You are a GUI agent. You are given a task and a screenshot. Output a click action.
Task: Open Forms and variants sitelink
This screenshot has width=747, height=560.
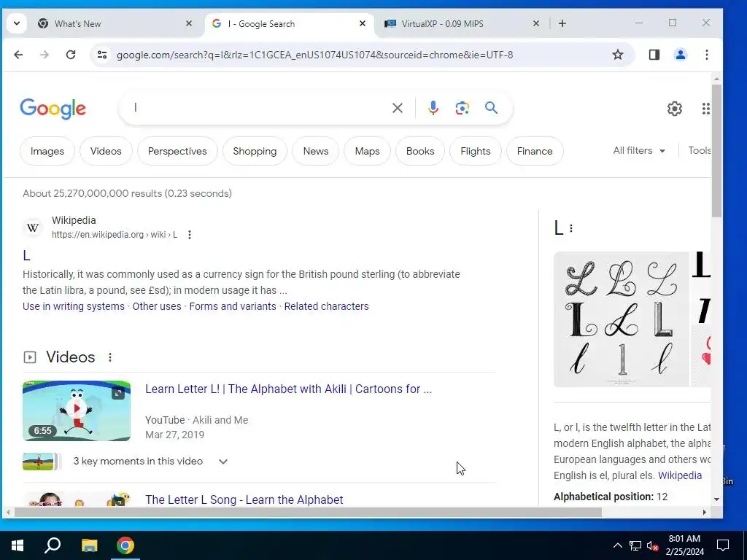pos(233,306)
